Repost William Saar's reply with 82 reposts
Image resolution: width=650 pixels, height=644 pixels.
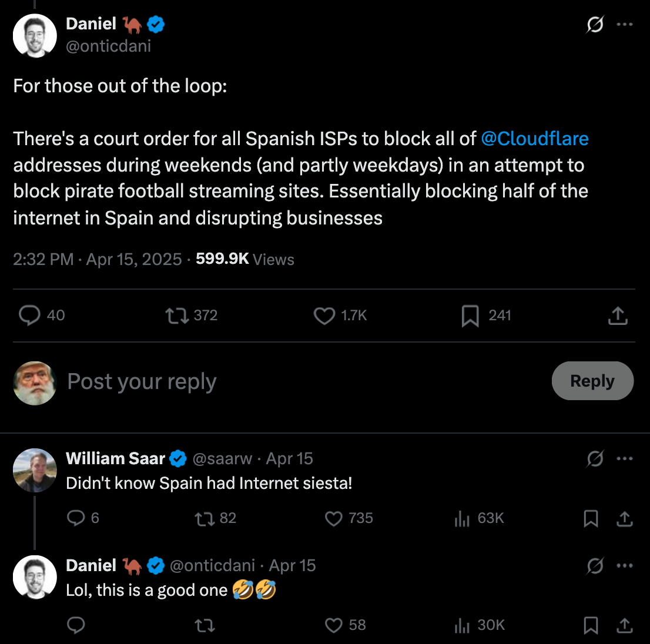pyautogui.click(x=205, y=518)
